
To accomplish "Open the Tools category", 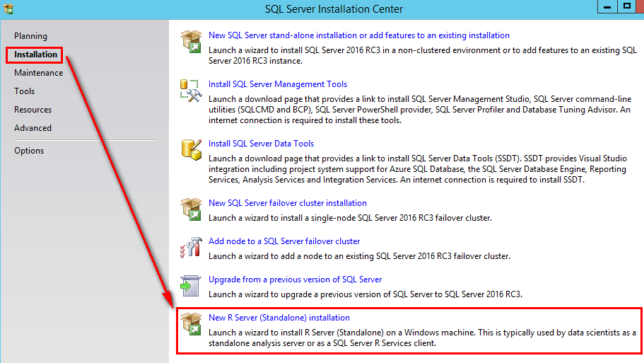I will [24, 91].
